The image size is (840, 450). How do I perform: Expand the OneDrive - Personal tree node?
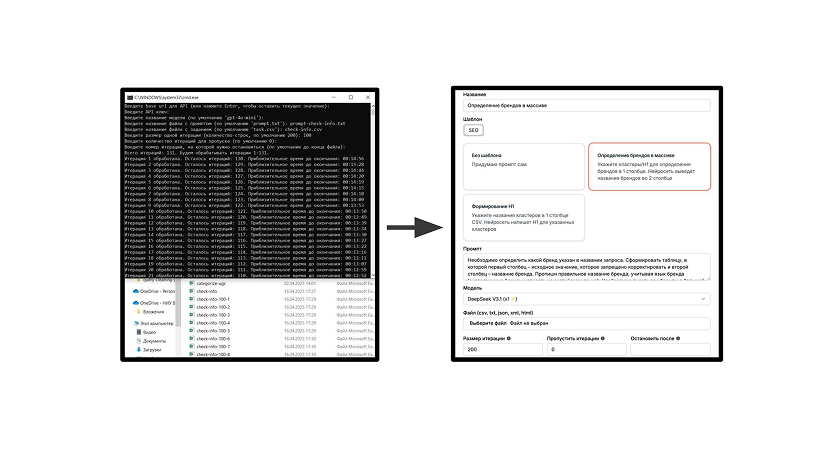(127, 292)
